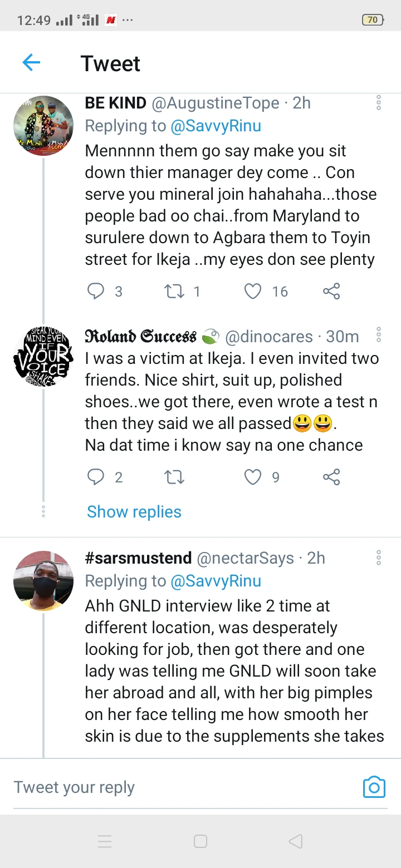Like the BE KIND tweet
401x868 pixels.
(x=253, y=291)
